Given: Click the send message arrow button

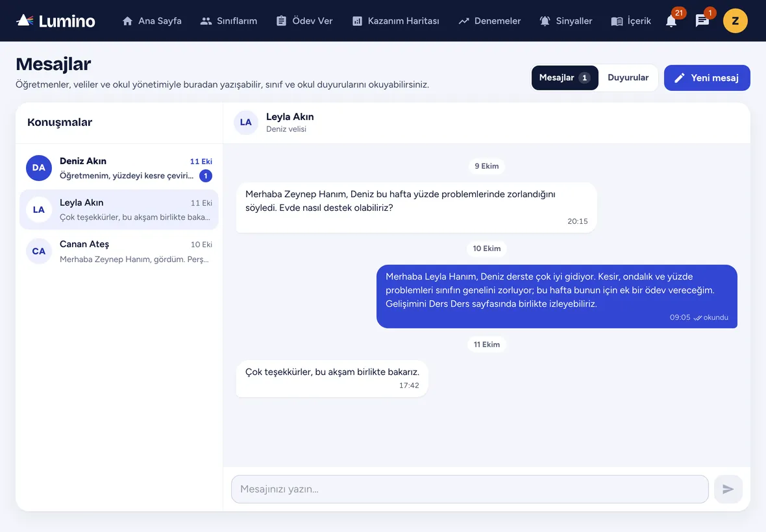Looking at the screenshot, I should [728, 489].
